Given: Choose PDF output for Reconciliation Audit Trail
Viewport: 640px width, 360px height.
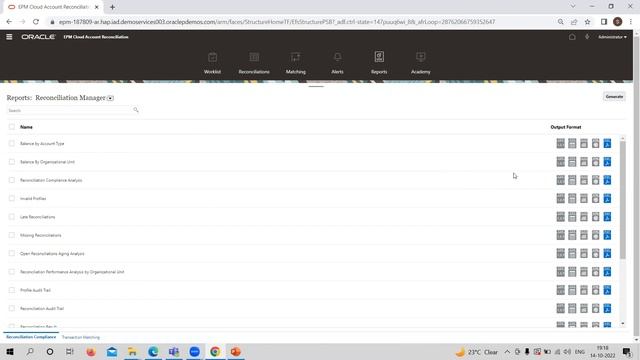Looking at the screenshot, I should pos(607,309).
